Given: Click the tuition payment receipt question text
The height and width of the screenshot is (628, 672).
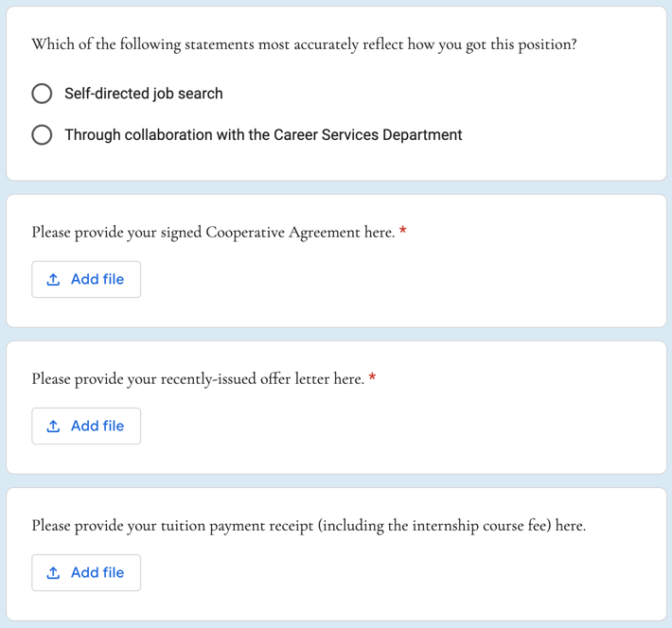Looking at the screenshot, I should (x=309, y=526).
